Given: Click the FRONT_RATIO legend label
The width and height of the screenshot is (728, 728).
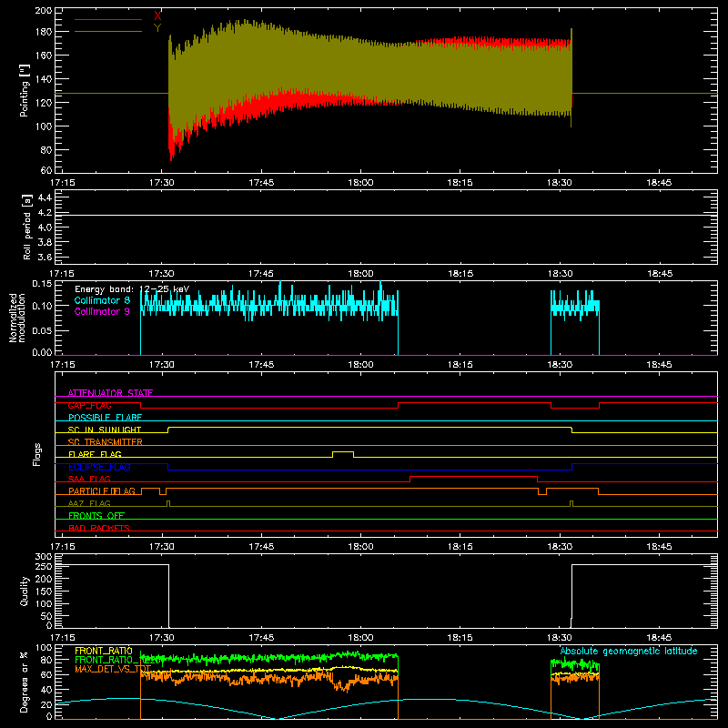Looking at the screenshot, I should (x=104, y=651).
